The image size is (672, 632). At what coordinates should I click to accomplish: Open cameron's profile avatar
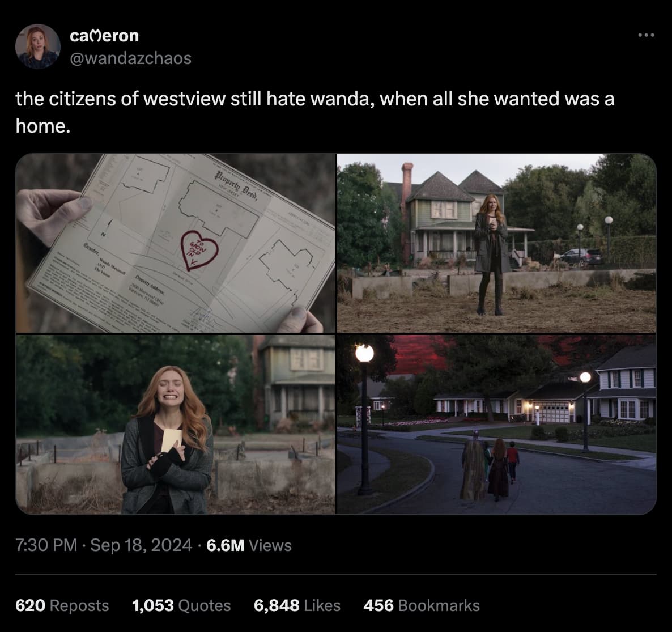(38, 46)
